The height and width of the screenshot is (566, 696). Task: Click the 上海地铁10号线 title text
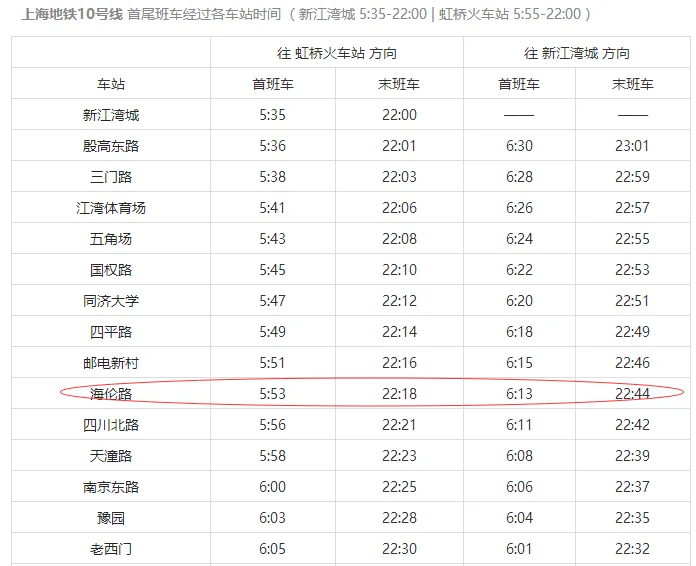(72, 14)
